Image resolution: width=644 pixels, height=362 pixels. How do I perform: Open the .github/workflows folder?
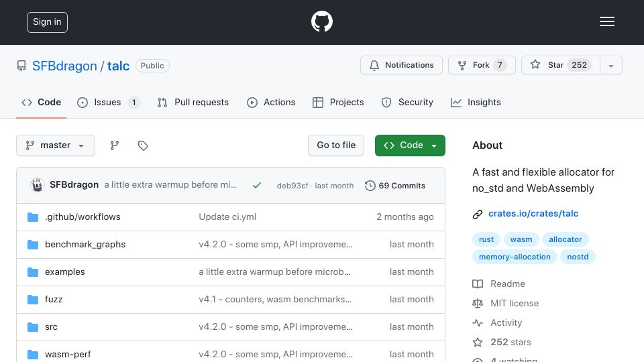pyautogui.click(x=83, y=217)
